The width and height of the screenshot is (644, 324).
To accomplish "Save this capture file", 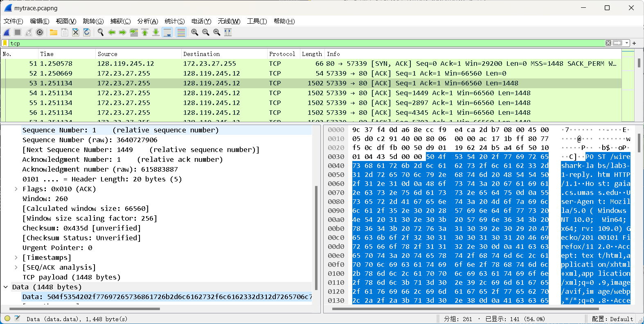I will 65,32.
